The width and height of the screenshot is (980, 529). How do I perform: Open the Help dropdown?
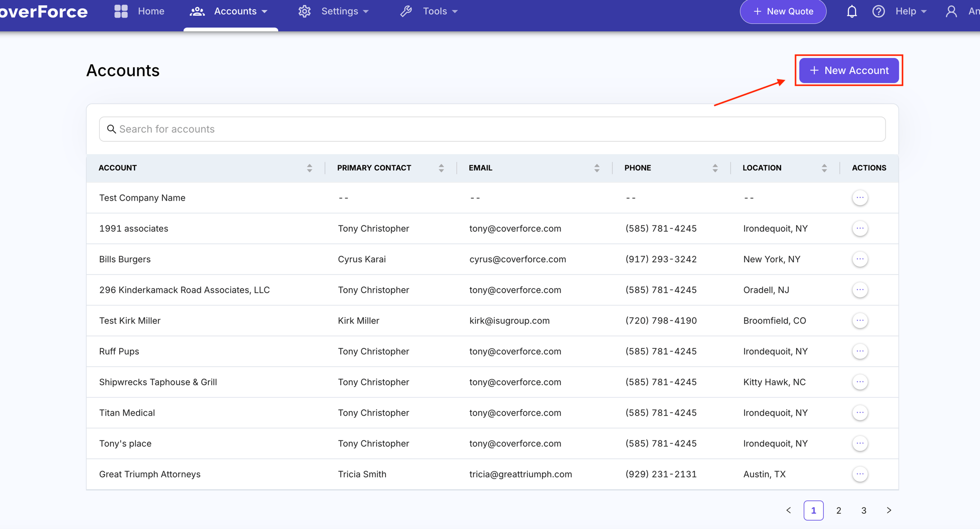coord(911,11)
